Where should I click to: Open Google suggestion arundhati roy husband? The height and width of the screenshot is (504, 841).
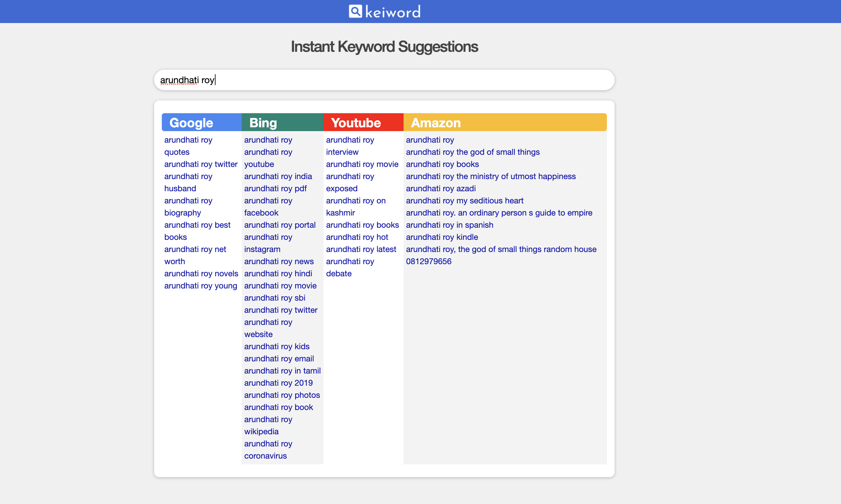click(188, 182)
